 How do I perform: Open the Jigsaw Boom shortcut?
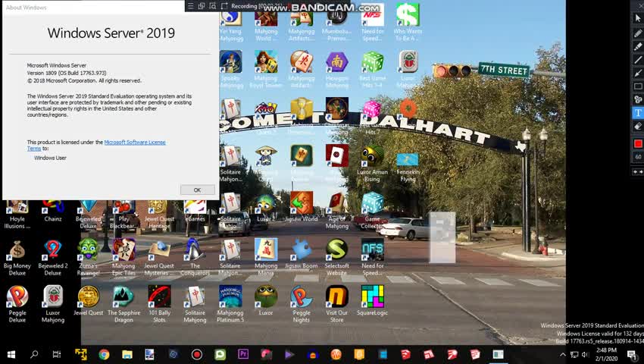302,254
